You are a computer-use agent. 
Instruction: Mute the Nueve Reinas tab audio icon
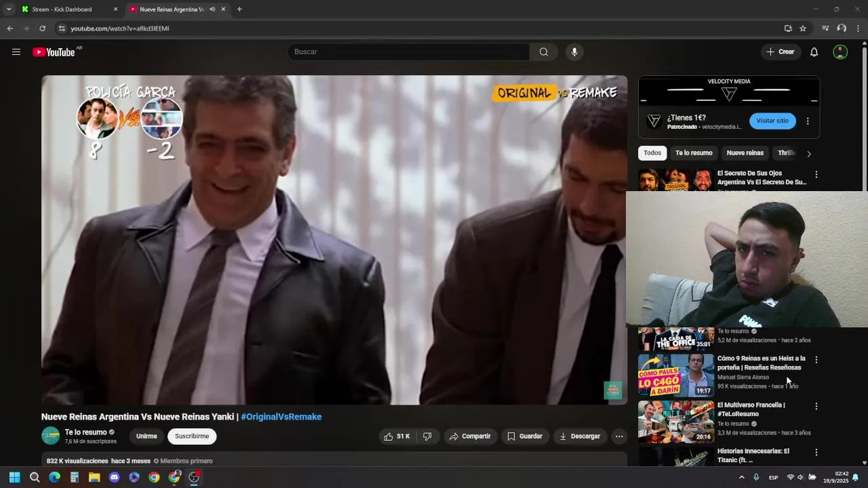point(212,9)
